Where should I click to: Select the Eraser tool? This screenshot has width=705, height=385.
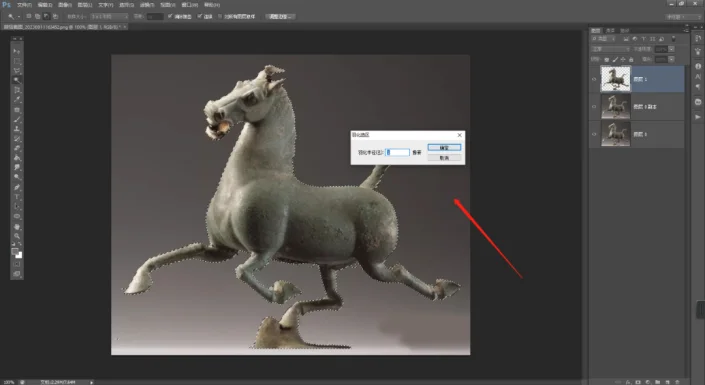[x=17, y=148]
